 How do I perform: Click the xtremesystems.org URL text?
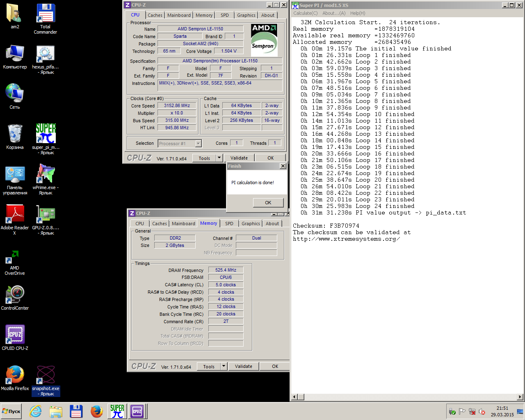[346, 239]
